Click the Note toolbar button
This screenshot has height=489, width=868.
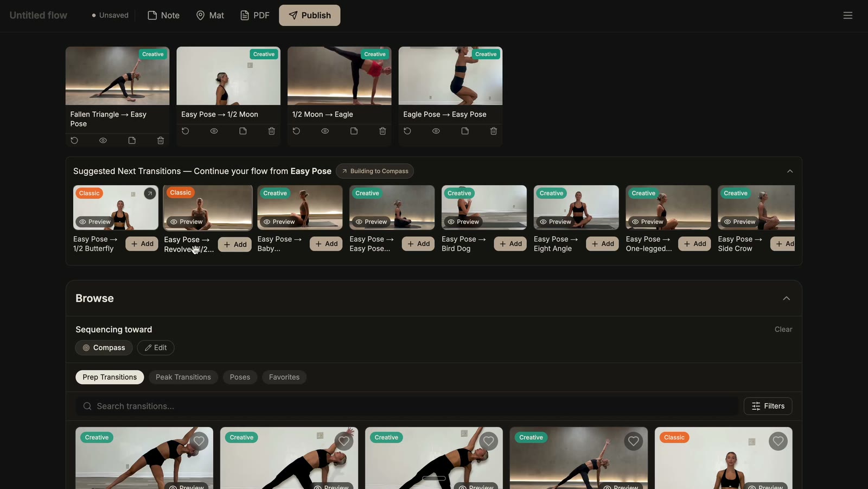pyautogui.click(x=163, y=15)
